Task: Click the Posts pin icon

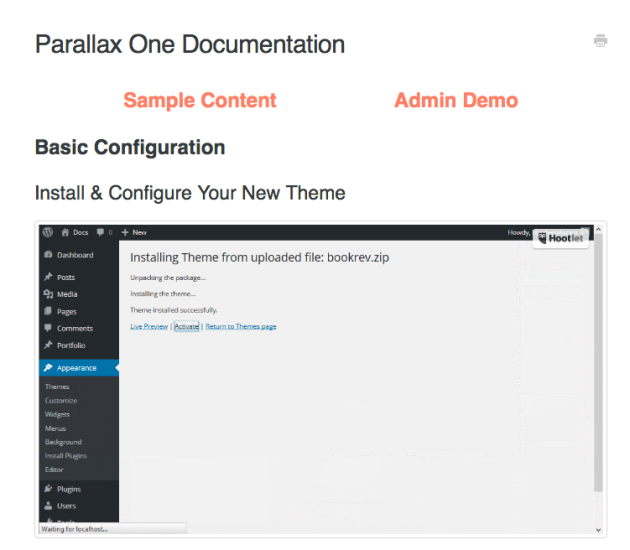Action: pos(48,277)
